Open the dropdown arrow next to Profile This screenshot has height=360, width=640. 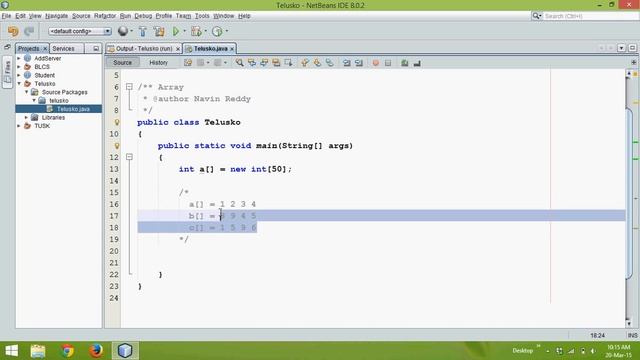coord(227,31)
